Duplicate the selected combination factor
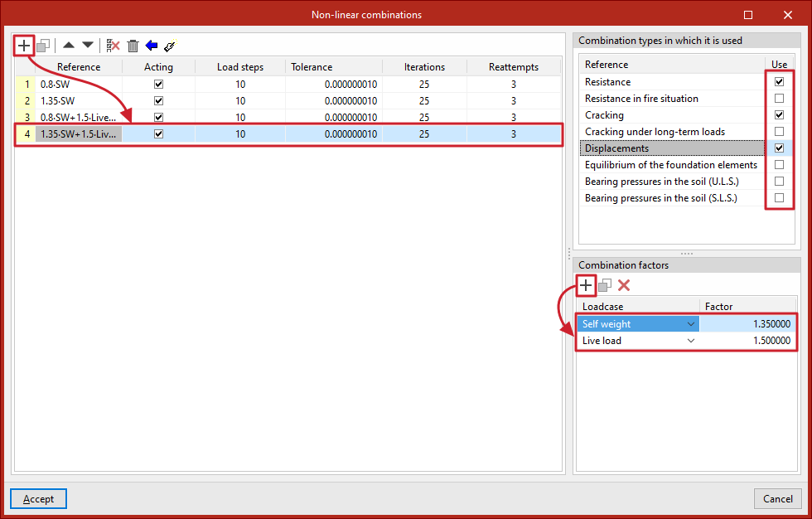Screen dimensions: 812x519 (x=605, y=285)
